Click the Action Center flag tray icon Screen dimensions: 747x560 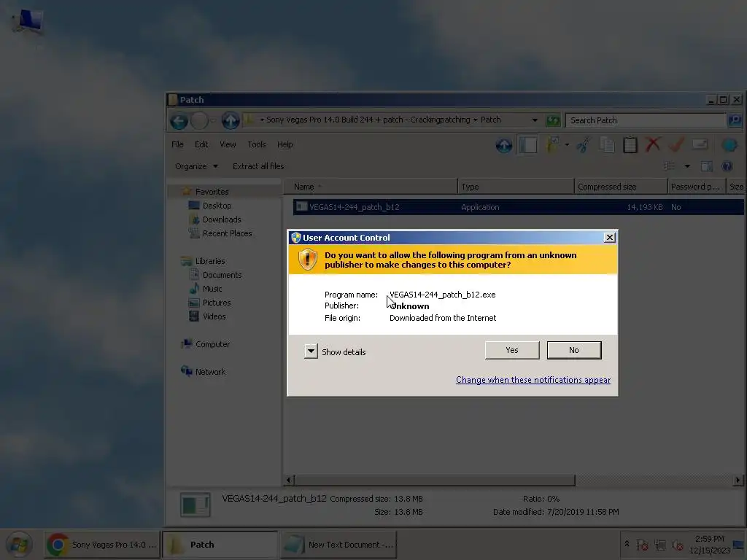click(x=642, y=544)
